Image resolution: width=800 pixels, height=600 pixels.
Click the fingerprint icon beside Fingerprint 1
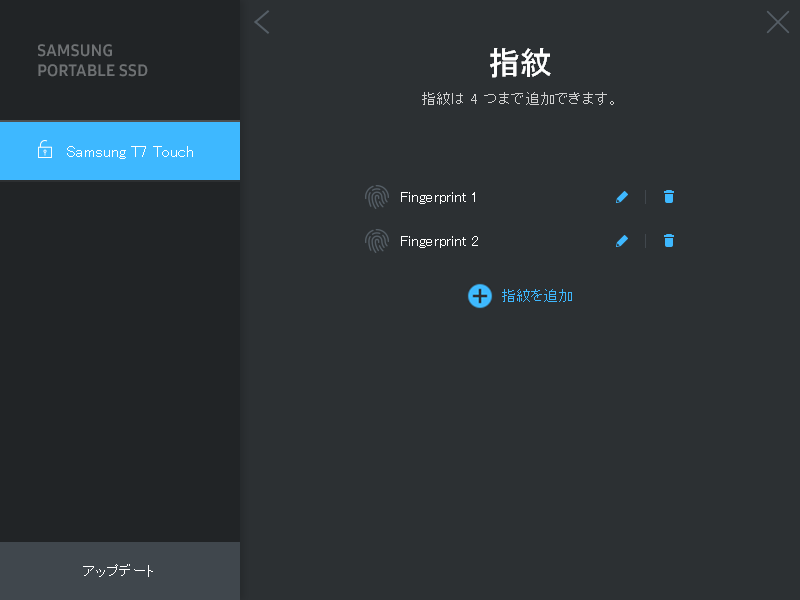(x=377, y=197)
